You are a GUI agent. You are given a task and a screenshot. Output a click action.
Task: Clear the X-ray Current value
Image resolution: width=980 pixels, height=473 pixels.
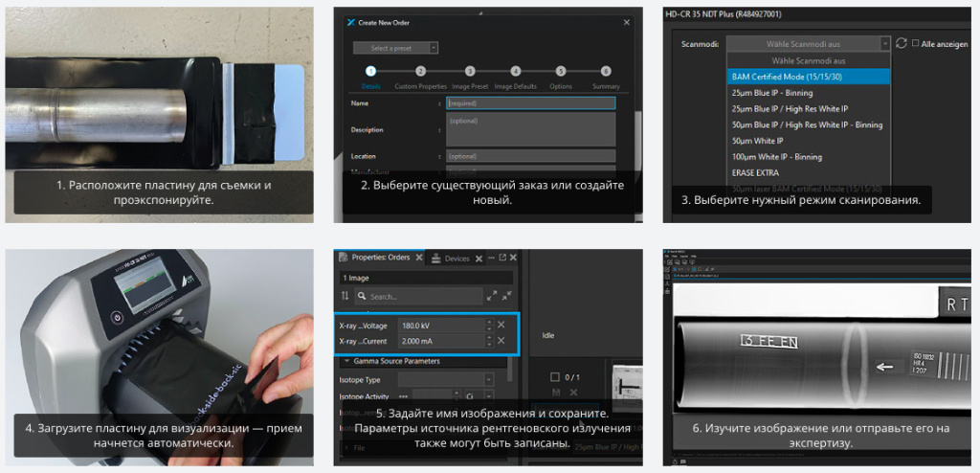[501, 342]
